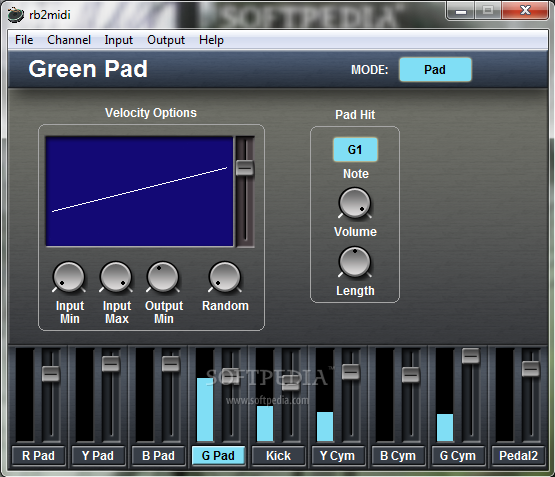Click the G Cym level meter

(445, 395)
